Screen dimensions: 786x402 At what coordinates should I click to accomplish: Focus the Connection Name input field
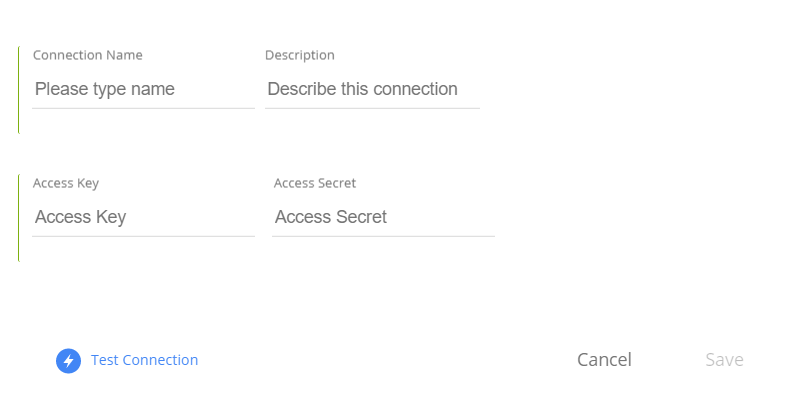tap(143, 89)
